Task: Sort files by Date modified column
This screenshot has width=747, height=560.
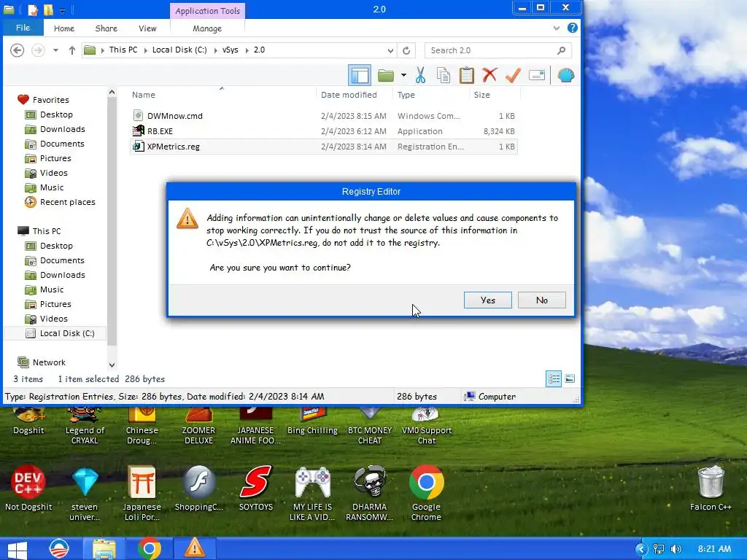Action: [349, 95]
